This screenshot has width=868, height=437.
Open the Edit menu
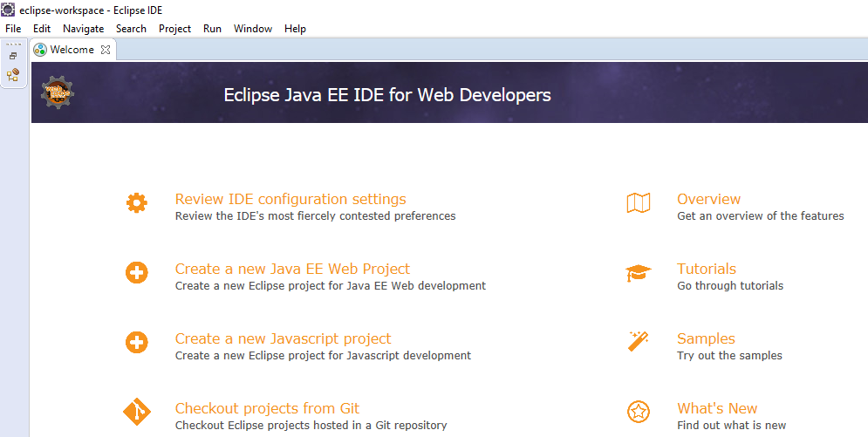[x=42, y=29]
